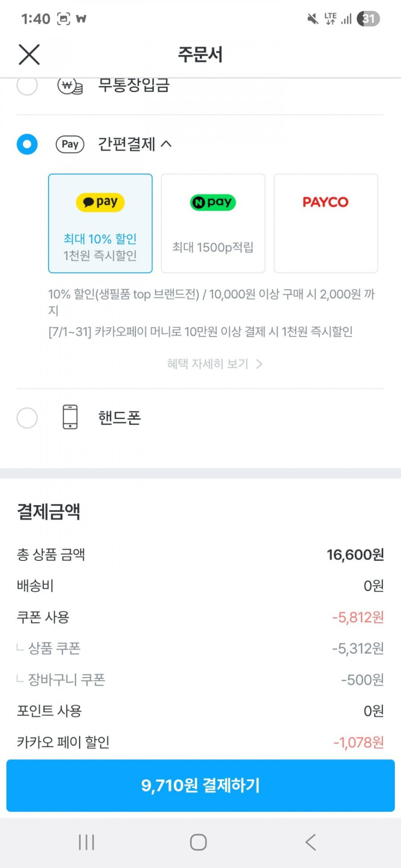
Task: Choose Naver Pay payment option
Action: pos(213,223)
